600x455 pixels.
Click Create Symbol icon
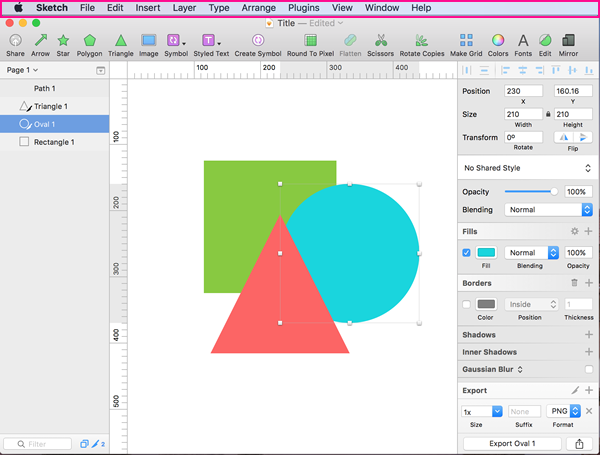click(258, 41)
